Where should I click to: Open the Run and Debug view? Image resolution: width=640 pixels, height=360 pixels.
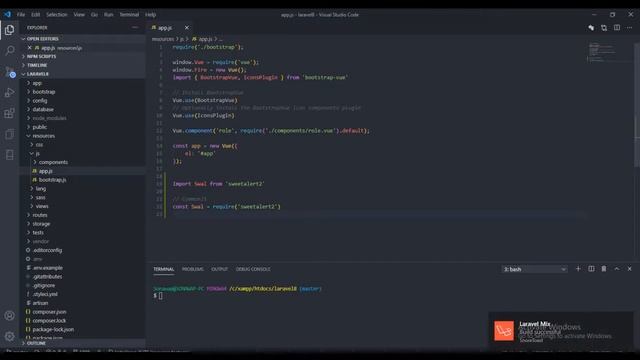tap(9, 93)
